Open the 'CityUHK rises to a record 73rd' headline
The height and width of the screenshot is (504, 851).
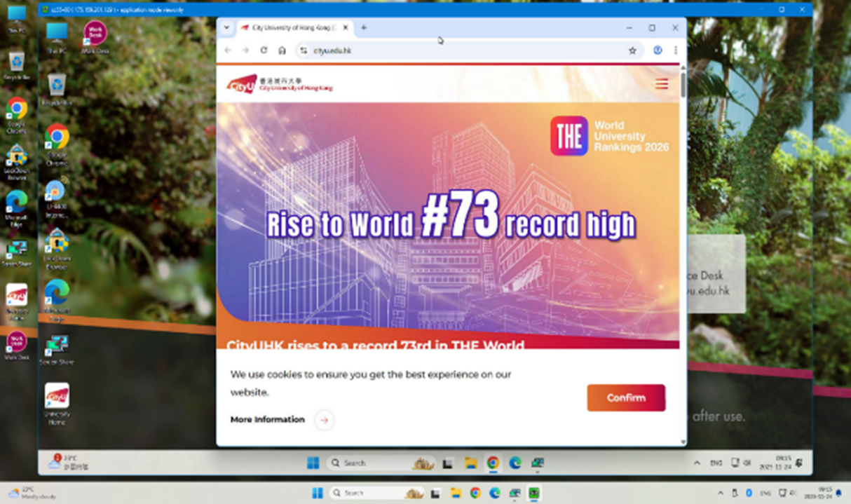(375, 345)
